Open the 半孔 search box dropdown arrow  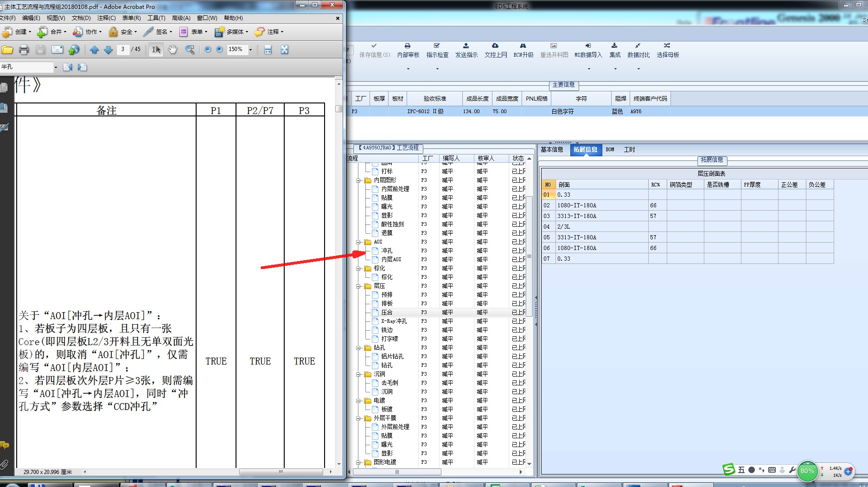pyautogui.click(x=56, y=67)
